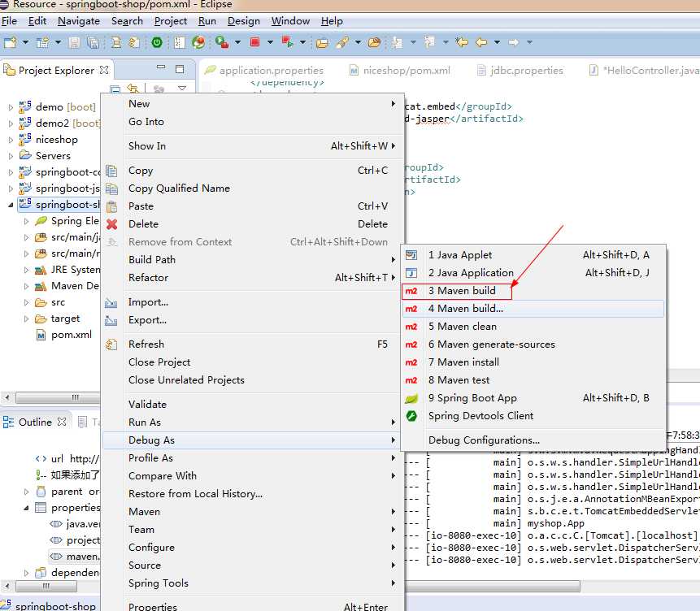
Task: Open Project Explorer View Menu triangle
Action: [182, 89]
